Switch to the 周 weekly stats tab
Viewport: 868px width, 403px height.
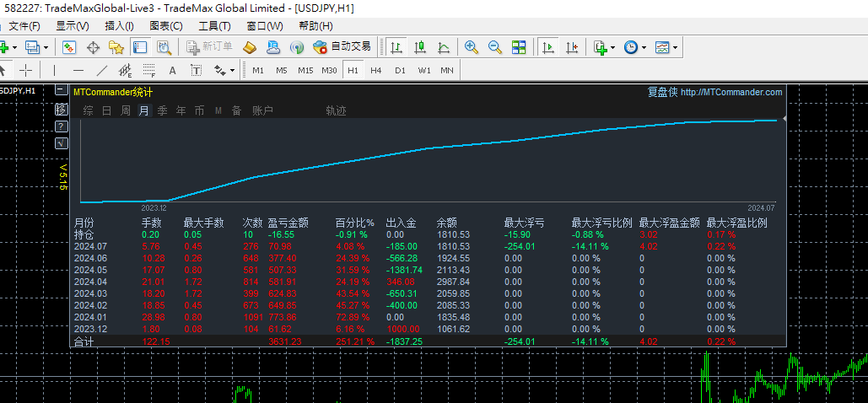[126, 110]
